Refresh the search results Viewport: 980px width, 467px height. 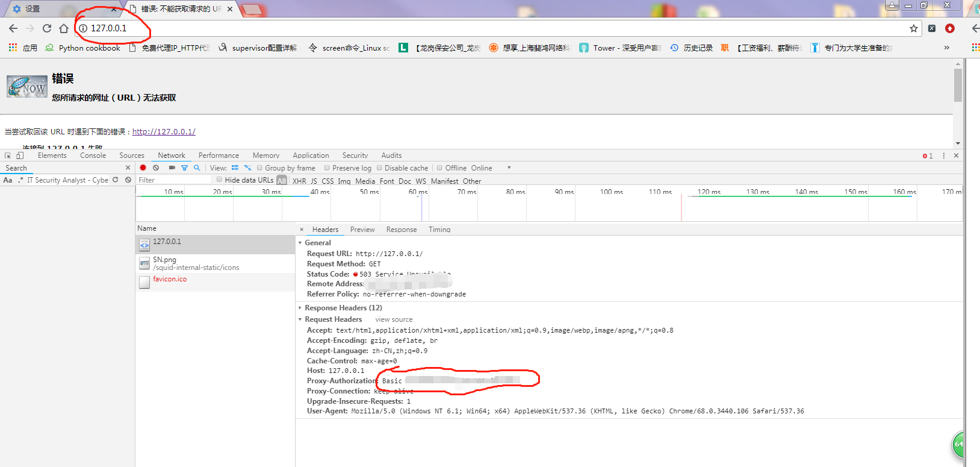point(116,180)
